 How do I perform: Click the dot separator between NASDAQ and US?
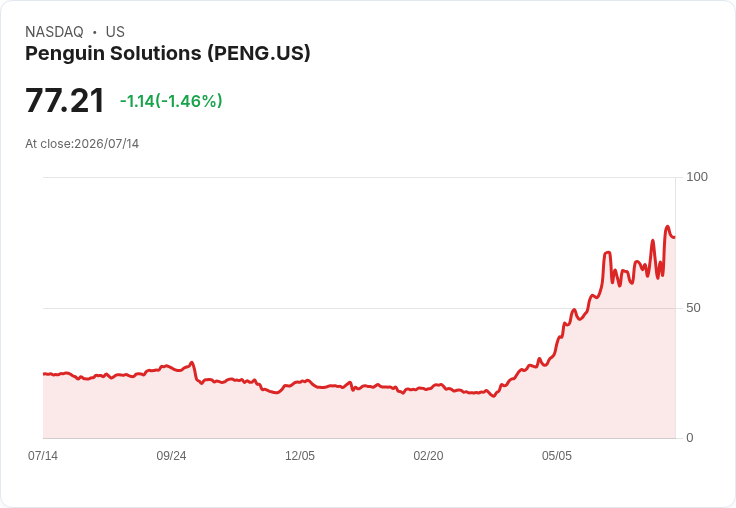click(x=94, y=32)
